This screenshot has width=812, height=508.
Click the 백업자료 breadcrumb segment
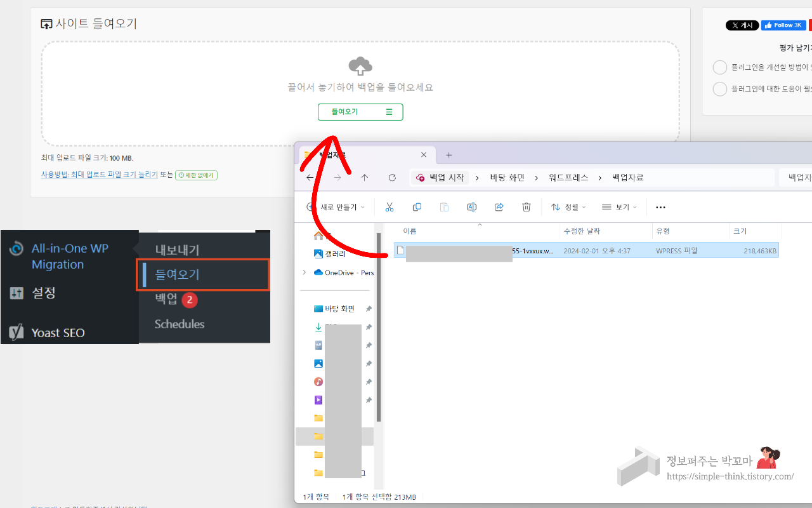pos(628,178)
